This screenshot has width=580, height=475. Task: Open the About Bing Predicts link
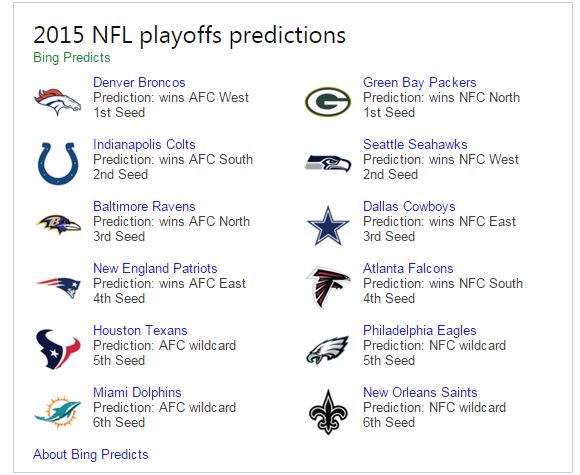pyautogui.click(x=91, y=454)
